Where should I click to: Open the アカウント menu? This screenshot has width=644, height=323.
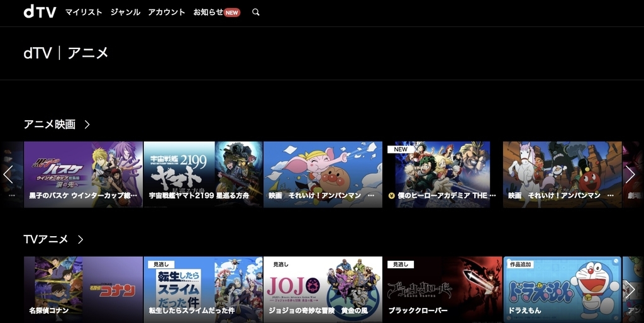pos(167,13)
